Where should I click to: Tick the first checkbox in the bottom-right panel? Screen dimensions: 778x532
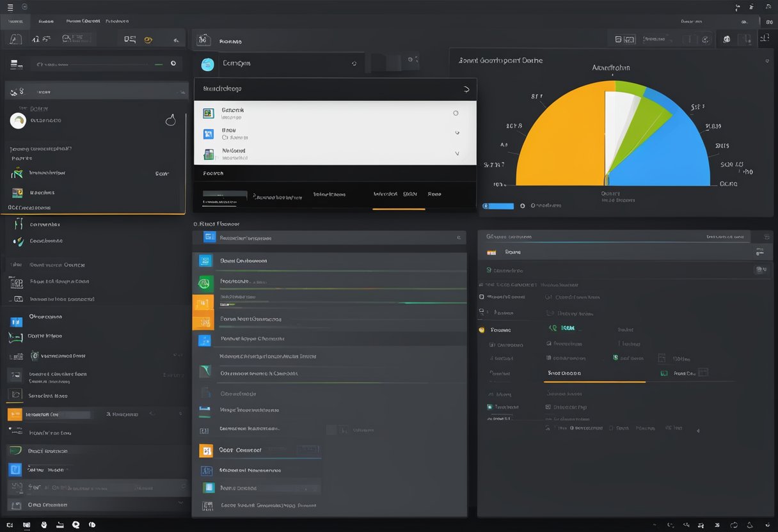[x=482, y=297]
